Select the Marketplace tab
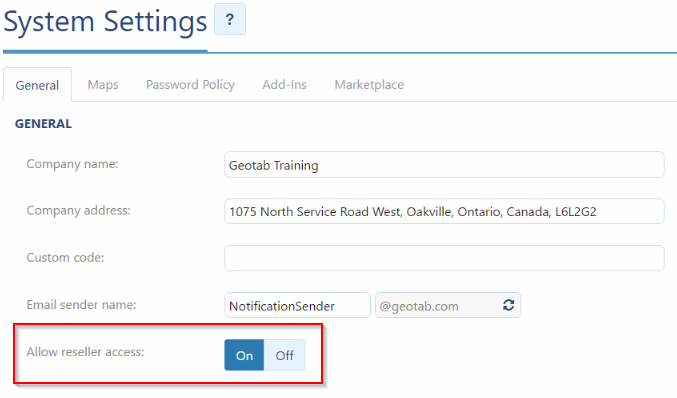 [x=369, y=85]
